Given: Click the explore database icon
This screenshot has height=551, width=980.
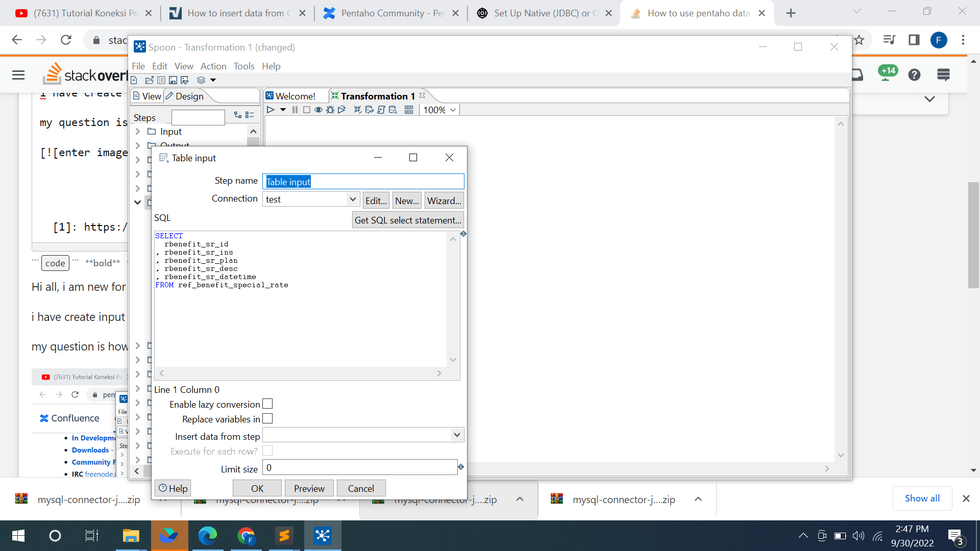Looking at the screenshot, I should coord(393,110).
